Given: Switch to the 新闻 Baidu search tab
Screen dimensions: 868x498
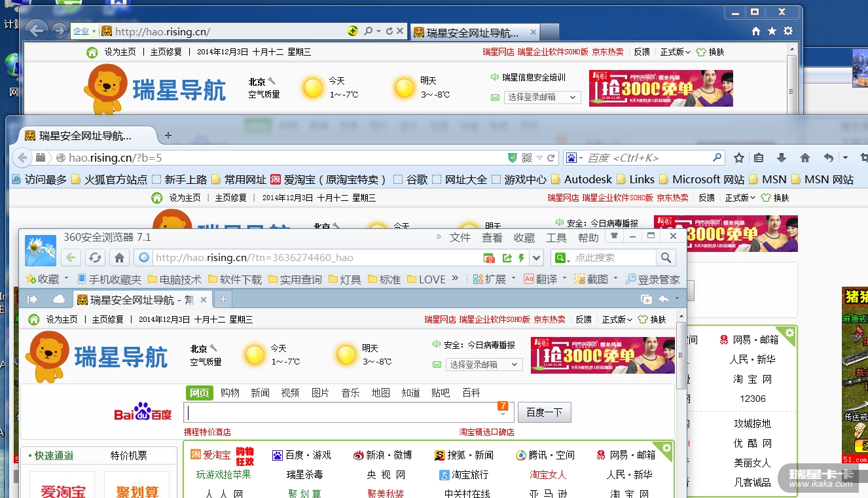Looking at the screenshot, I should pos(260,393).
